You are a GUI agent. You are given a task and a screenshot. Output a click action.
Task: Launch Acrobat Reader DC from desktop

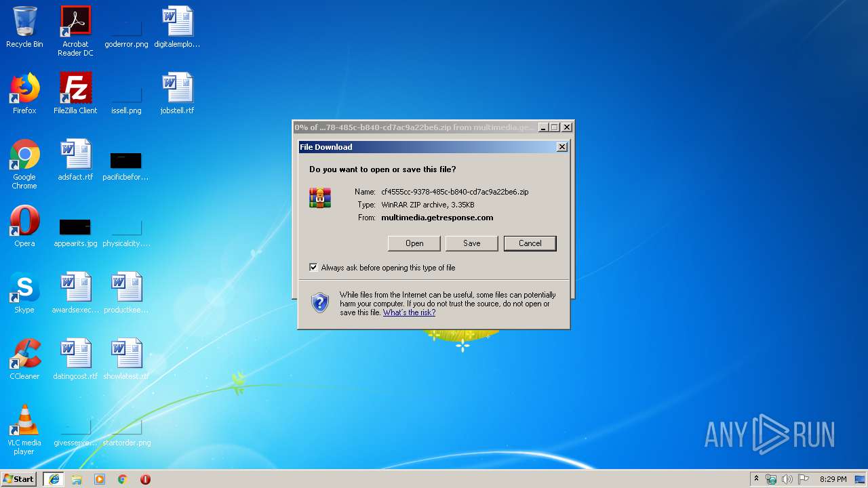point(75,31)
